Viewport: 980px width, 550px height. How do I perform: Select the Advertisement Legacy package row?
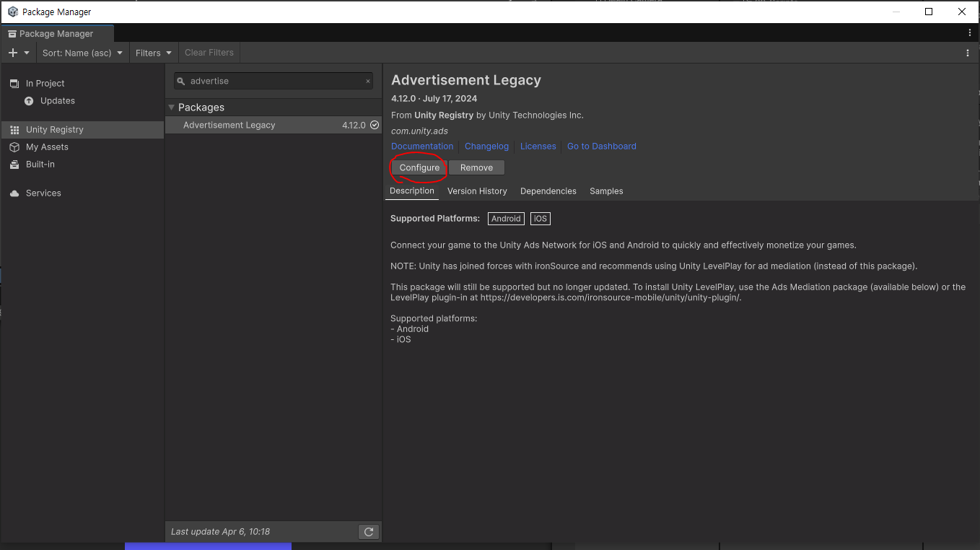pyautogui.click(x=274, y=125)
